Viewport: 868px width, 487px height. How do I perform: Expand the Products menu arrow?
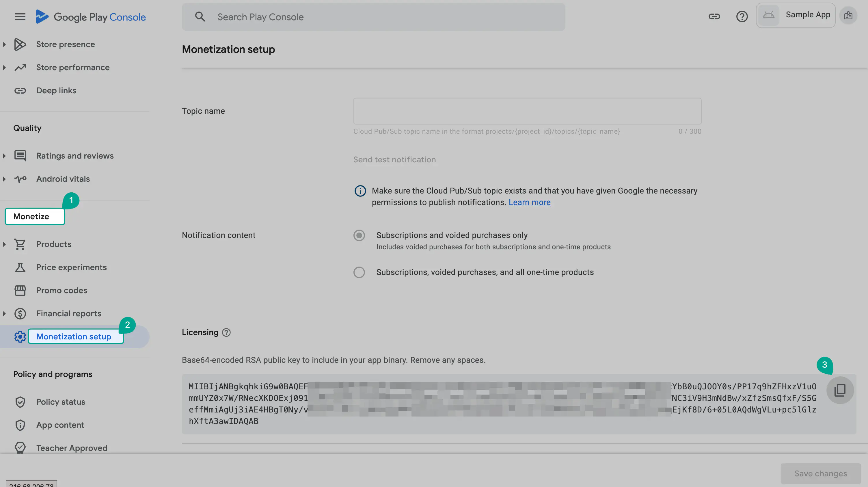pyautogui.click(x=4, y=244)
